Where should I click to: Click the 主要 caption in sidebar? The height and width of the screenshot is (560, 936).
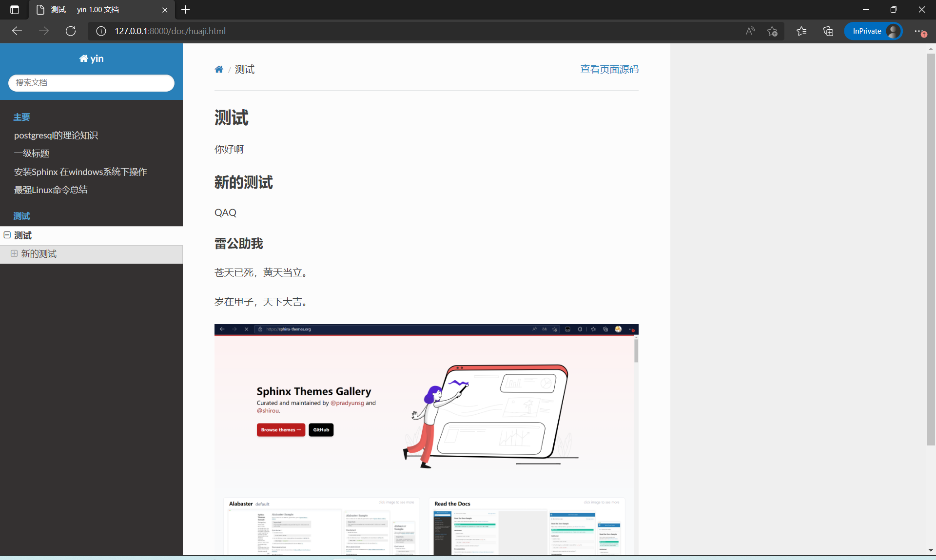click(22, 117)
